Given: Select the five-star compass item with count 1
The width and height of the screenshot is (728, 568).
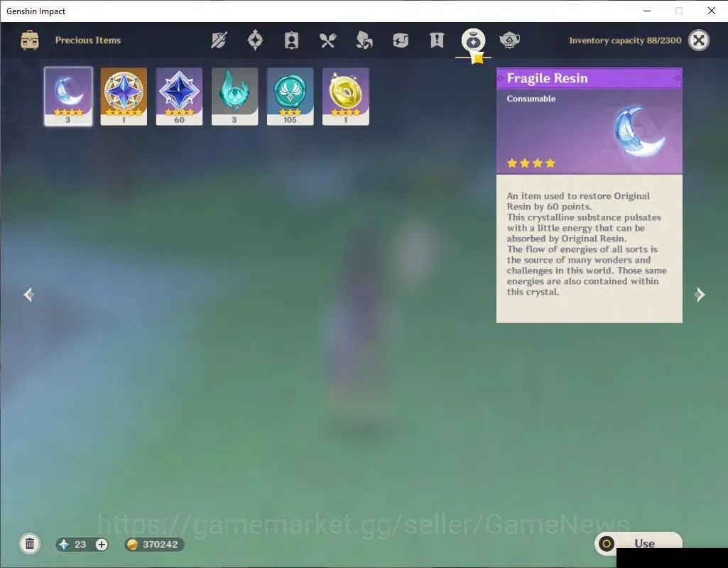Looking at the screenshot, I should pos(124,97).
